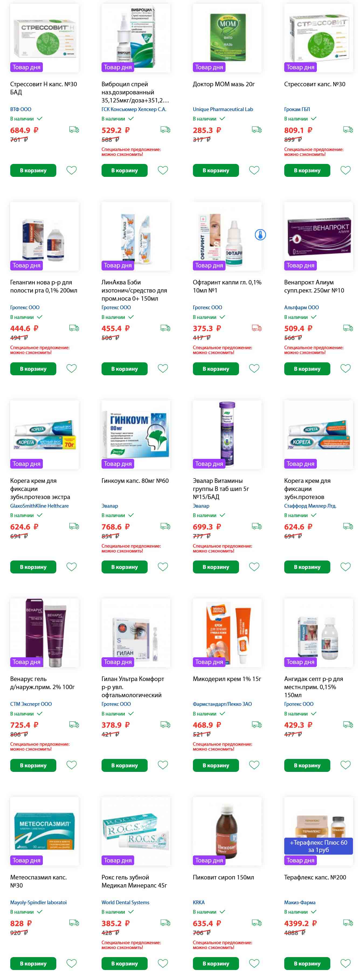Click delivery truck icon for Доктор МОМ
This screenshot has height=980, width=364.
(257, 130)
